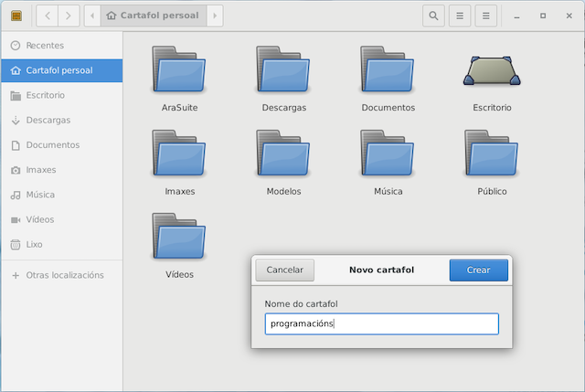Screen dimensions: 585x392
Task: Select the Escritorio desktop icon in grid
Action: coord(492,71)
